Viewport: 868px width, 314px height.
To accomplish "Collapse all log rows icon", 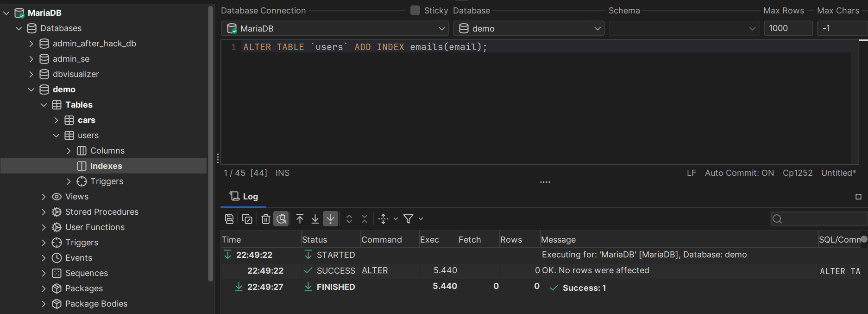I will coord(365,219).
